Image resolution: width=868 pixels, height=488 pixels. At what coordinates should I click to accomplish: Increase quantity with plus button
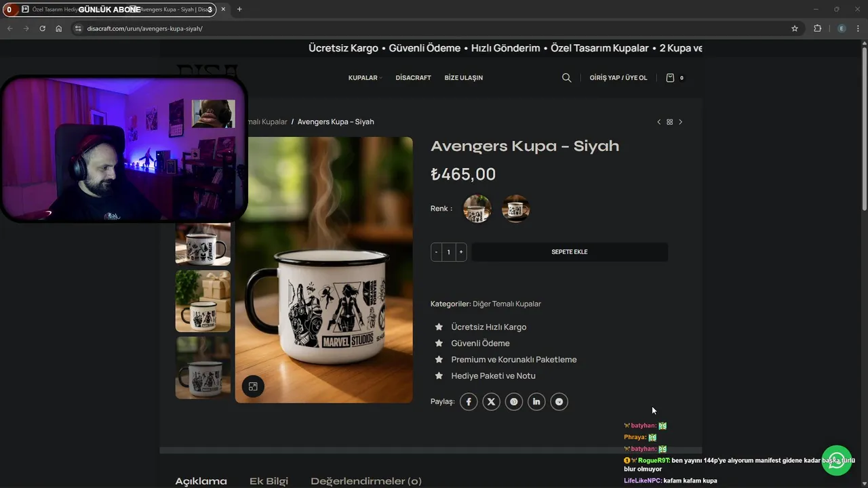[461, 252]
